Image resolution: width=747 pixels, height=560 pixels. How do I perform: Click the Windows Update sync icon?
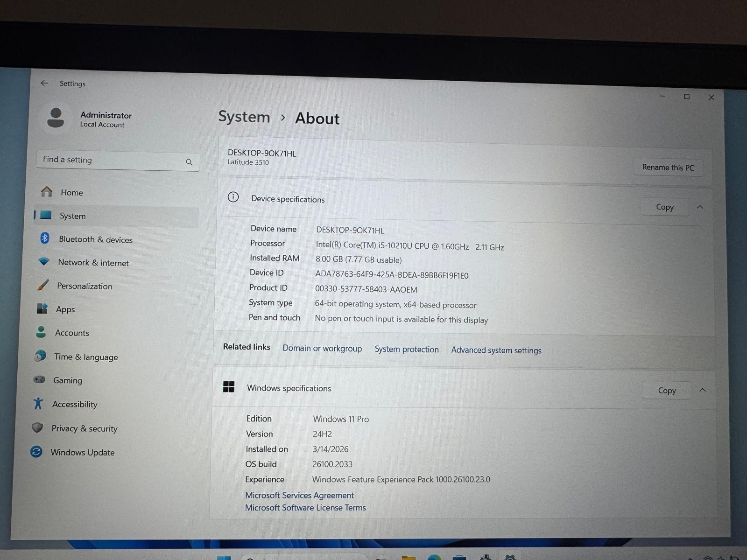(36, 452)
